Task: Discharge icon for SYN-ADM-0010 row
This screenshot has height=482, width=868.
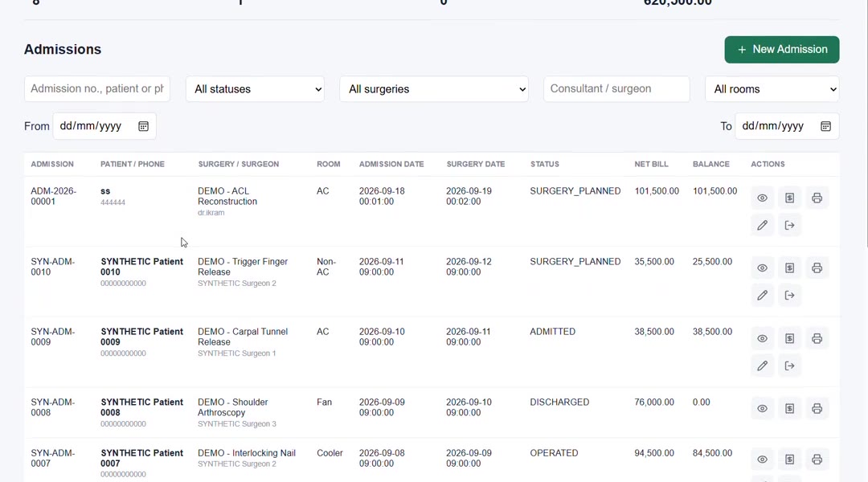Action: click(789, 296)
